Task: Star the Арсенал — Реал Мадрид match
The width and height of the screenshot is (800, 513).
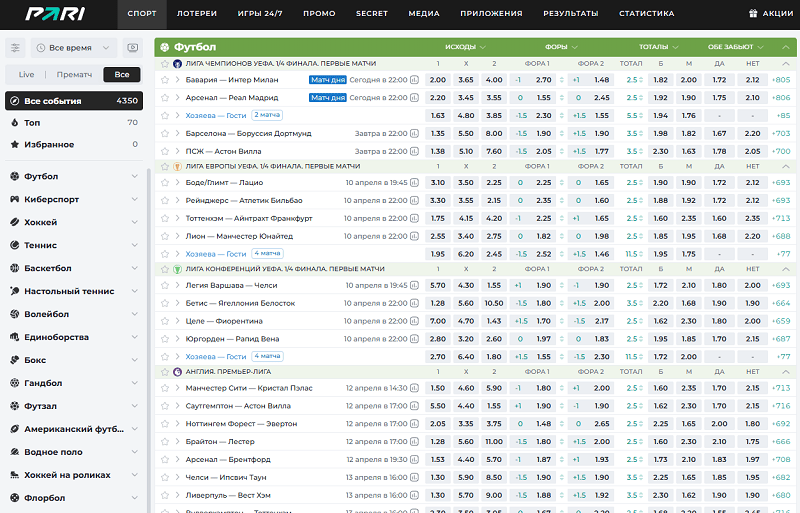Action: click(x=166, y=98)
